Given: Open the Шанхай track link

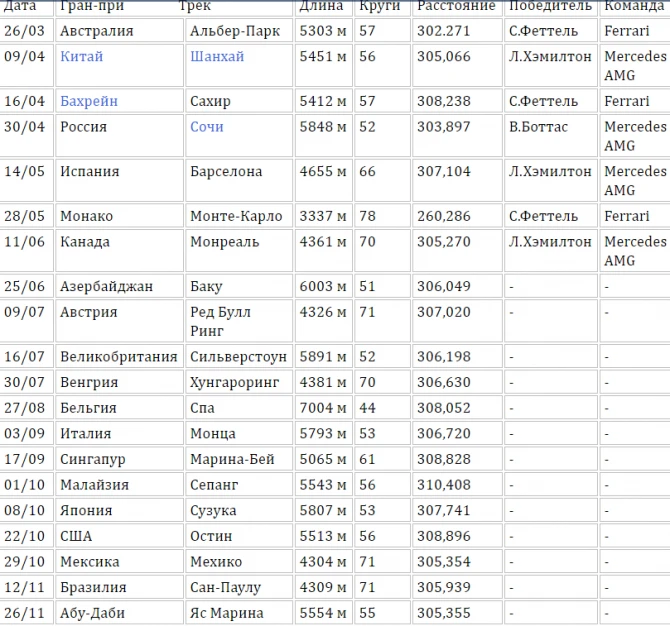Looking at the screenshot, I should [217, 56].
